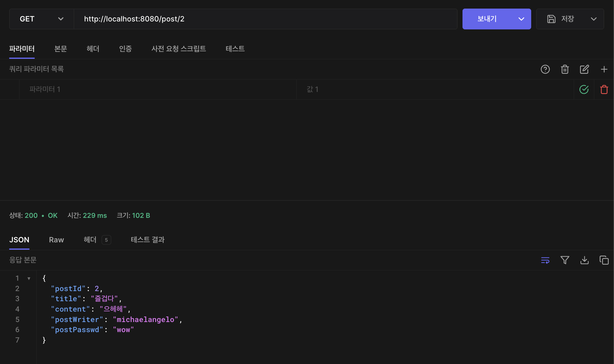614x364 pixels.
Task: Copy the response body to the clipboard
Action: (604, 260)
